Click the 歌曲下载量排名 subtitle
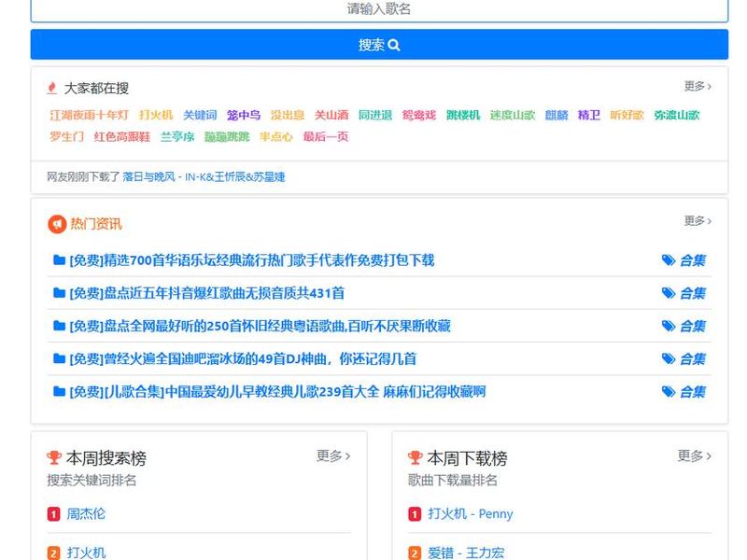 (453, 480)
